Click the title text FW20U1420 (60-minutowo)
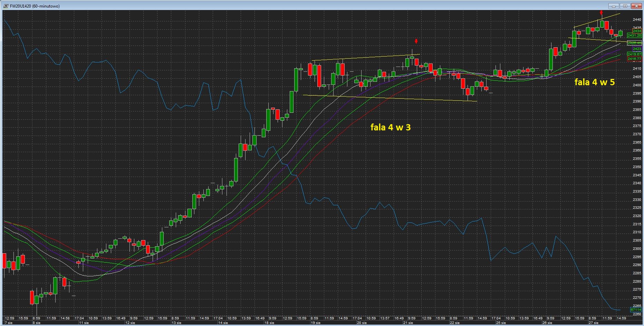This screenshot has height=326, width=644. click(35, 6)
